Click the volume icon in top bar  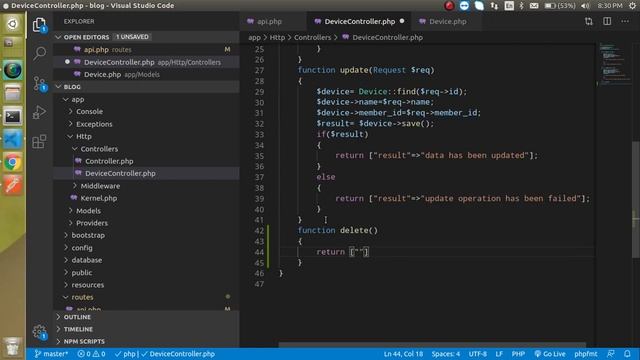point(585,6)
